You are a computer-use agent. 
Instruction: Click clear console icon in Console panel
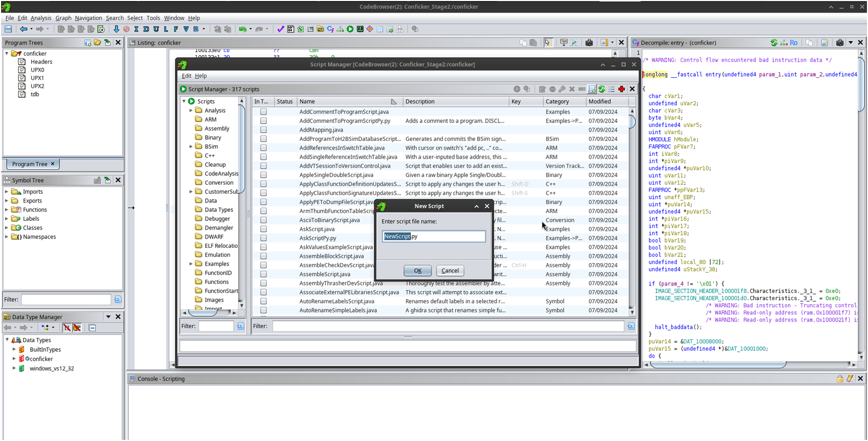click(850, 379)
